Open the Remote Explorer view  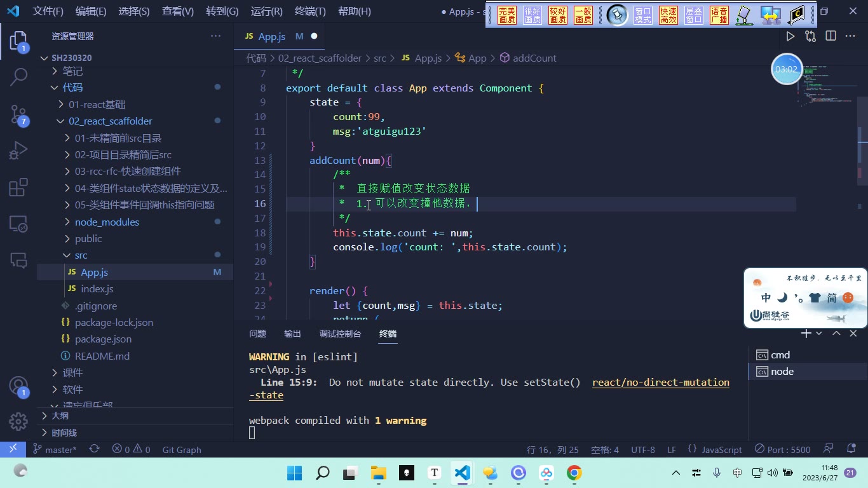click(18, 224)
